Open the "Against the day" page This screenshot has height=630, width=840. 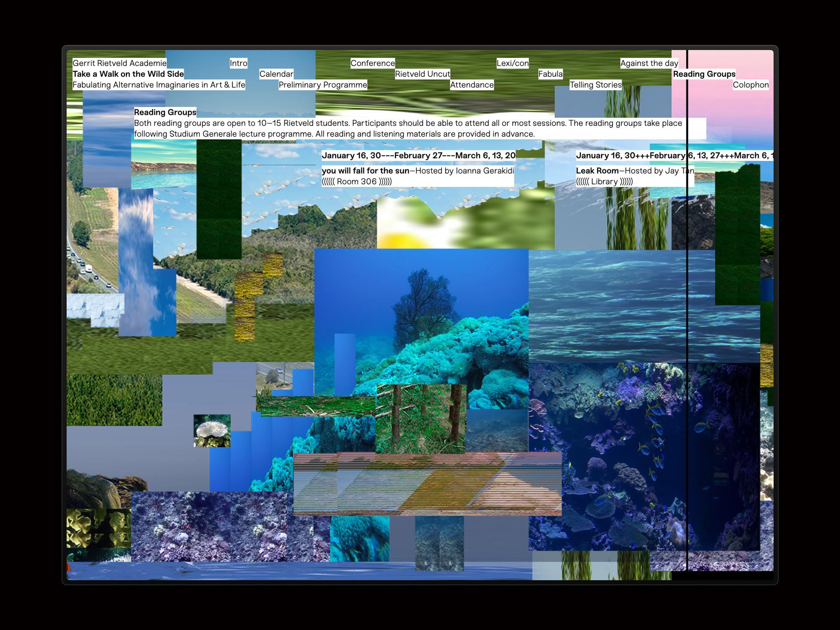coord(649,63)
